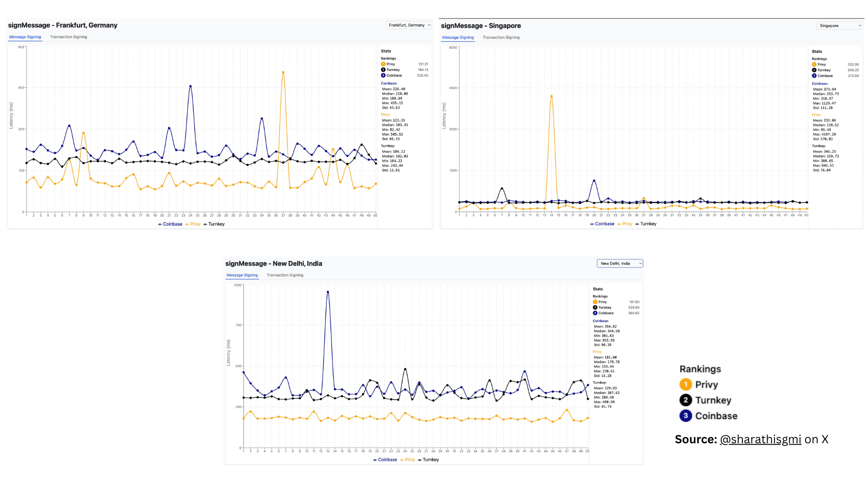Click the Privy spike peak in Singapore chart
868x488 pixels.
pos(552,96)
